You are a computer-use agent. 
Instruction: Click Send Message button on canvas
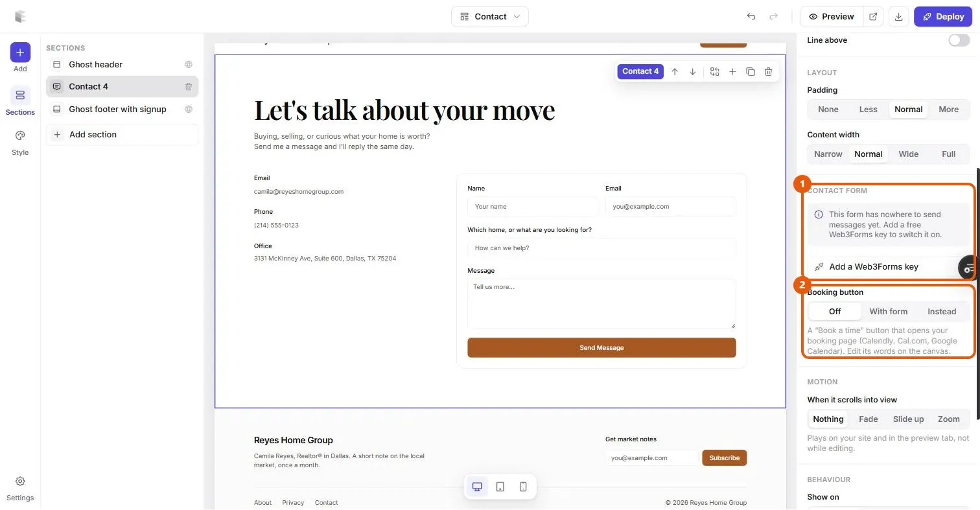601,348
